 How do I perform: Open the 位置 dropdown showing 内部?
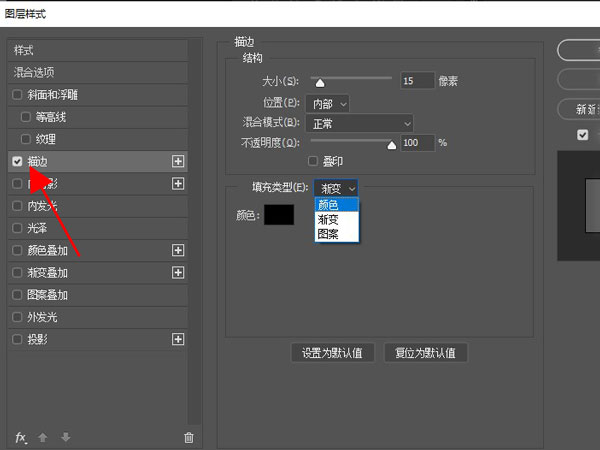(327, 104)
